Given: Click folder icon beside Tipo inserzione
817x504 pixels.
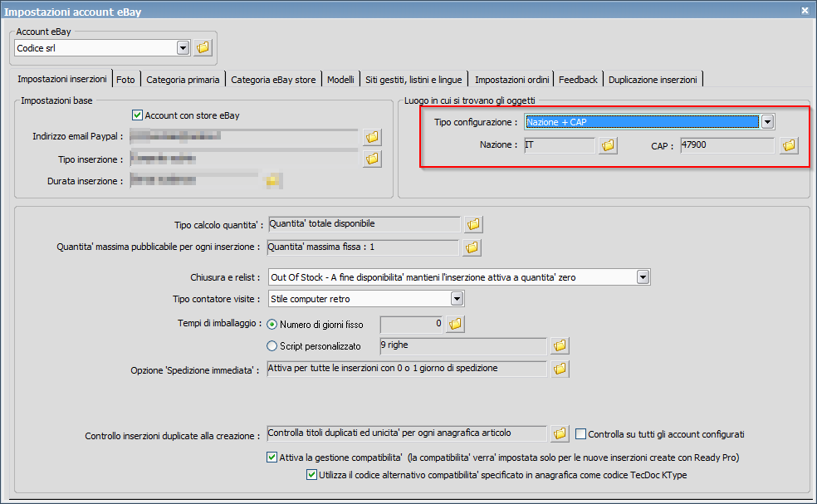Looking at the screenshot, I should click(372, 159).
